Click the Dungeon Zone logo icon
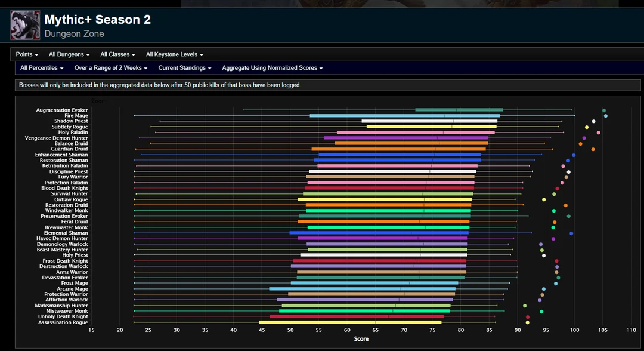The width and height of the screenshot is (644, 351). click(24, 24)
